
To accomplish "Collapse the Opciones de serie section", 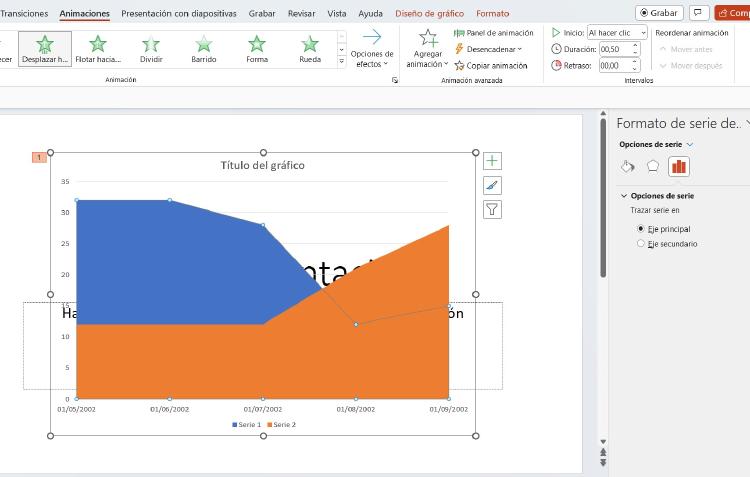I will coord(624,196).
